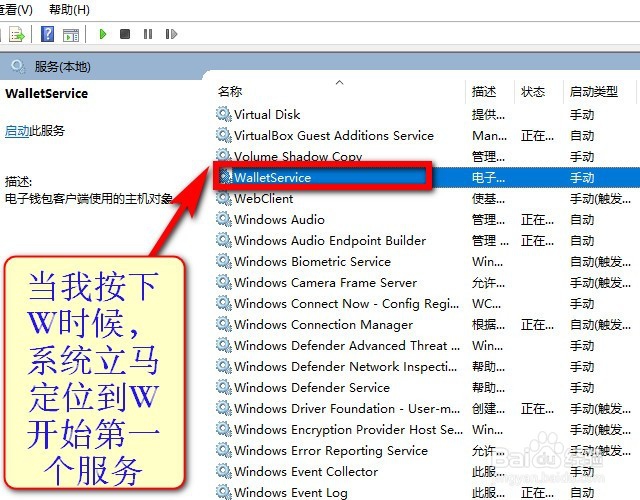Click gear icon of Windows Audio Endpoint Builder
640x500 pixels.
[x=224, y=240]
